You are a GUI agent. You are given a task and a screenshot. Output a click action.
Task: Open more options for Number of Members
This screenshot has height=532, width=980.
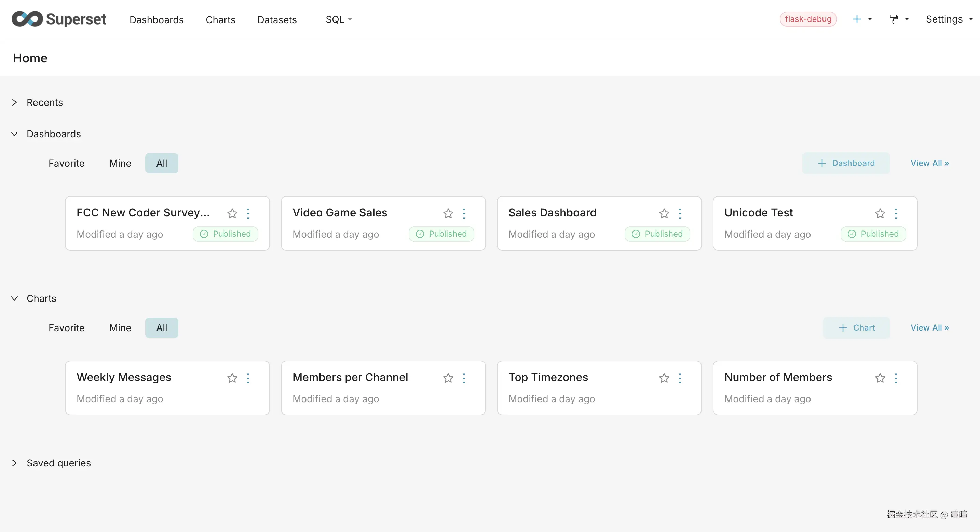point(896,378)
